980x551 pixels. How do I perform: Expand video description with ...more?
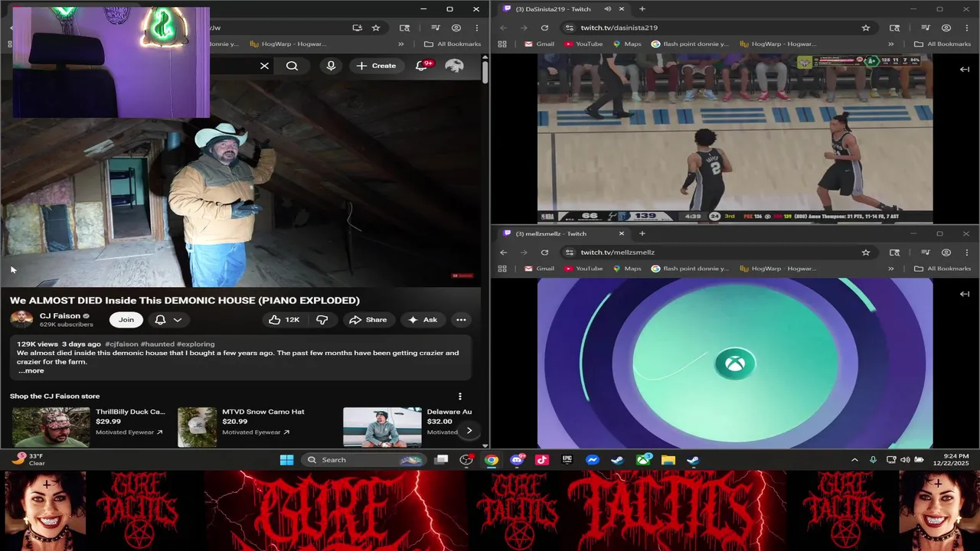pos(31,371)
